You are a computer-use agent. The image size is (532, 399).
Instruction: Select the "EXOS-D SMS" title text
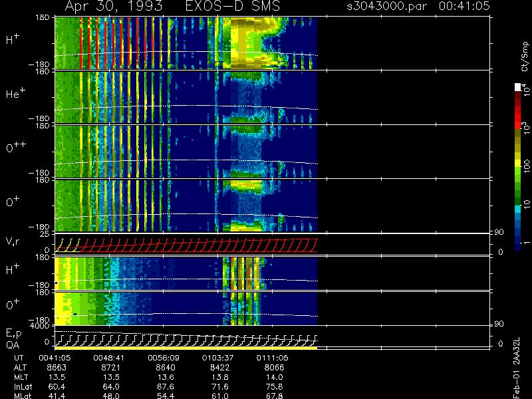pyautogui.click(x=233, y=6)
